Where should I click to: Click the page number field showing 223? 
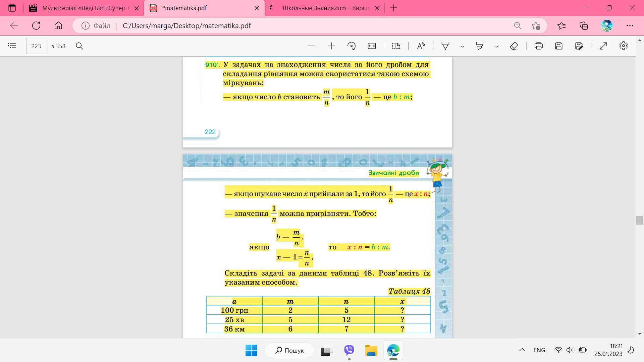(36, 46)
